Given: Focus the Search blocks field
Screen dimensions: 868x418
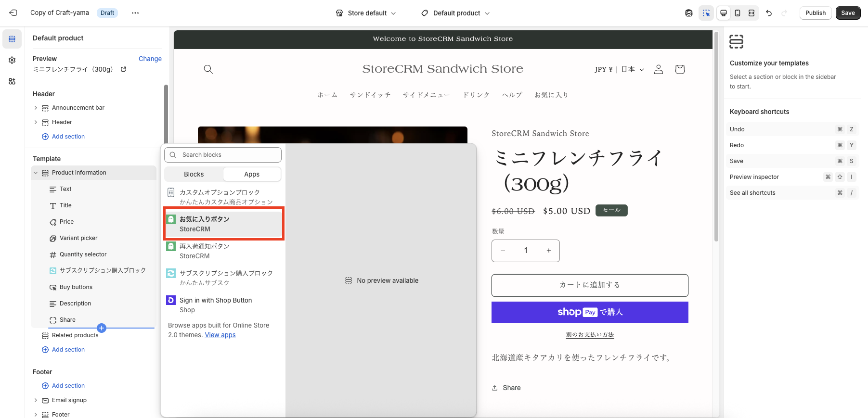Looking at the screenshot, I should point(223,155).
